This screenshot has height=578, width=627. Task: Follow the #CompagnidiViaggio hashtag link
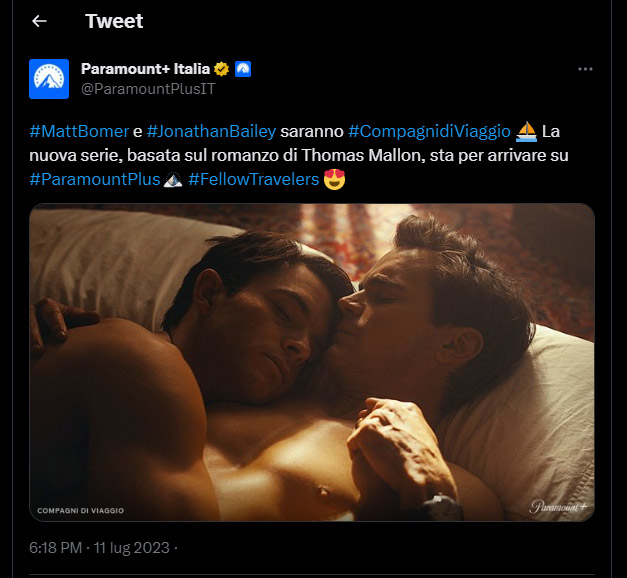(x=430, y=132)
